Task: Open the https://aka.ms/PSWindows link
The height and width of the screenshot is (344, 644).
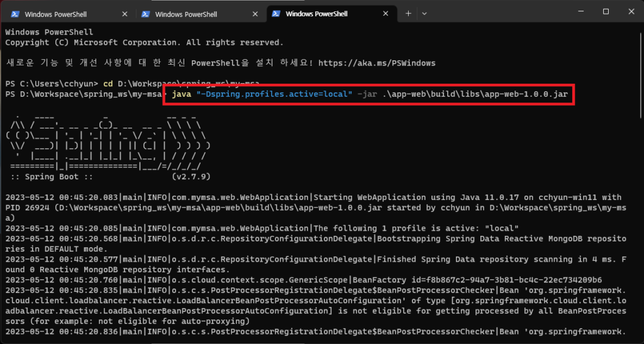Action: point(377,64)
